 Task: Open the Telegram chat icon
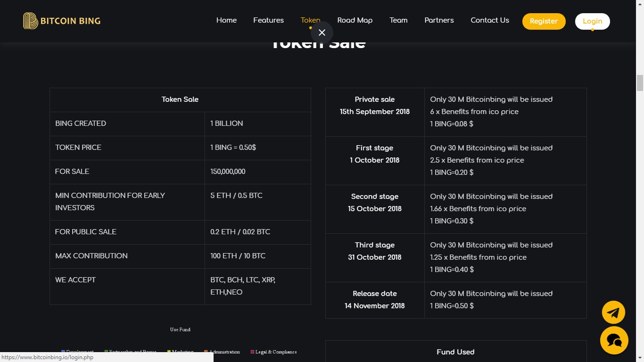tap(613, 312)
